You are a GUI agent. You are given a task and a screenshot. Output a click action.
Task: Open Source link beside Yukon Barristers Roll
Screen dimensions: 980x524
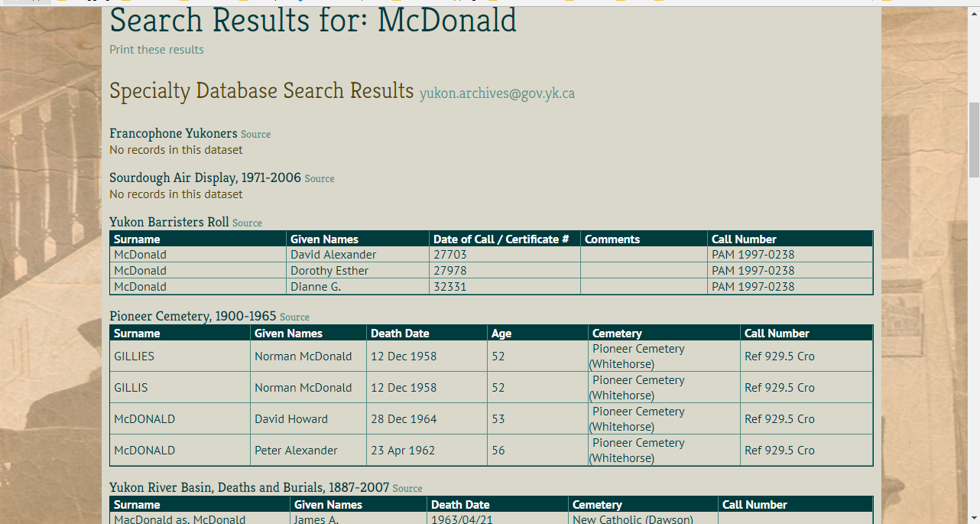coord(247,223)
